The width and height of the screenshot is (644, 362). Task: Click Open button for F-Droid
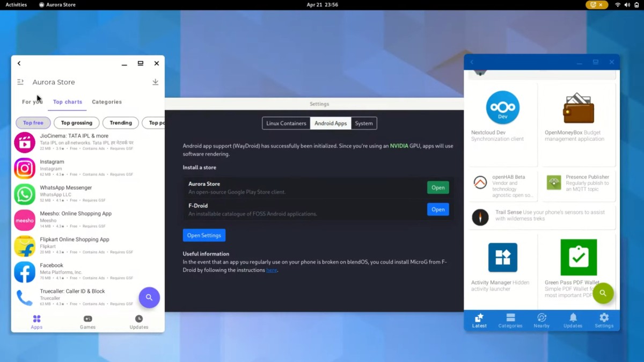coord(438,209)
